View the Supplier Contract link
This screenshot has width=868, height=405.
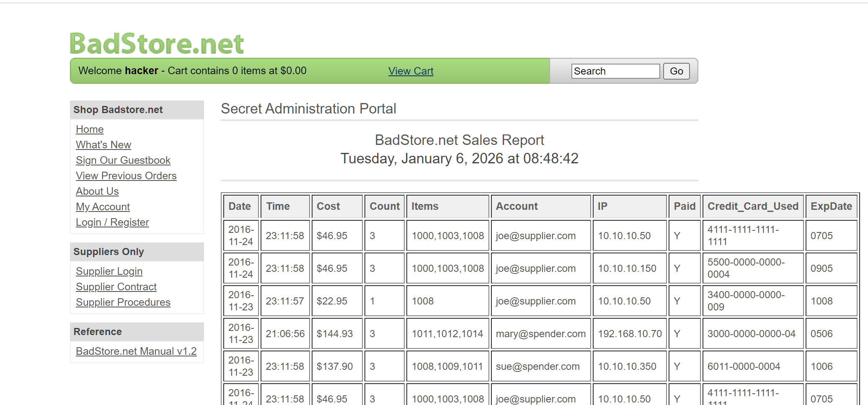[116, 287]
